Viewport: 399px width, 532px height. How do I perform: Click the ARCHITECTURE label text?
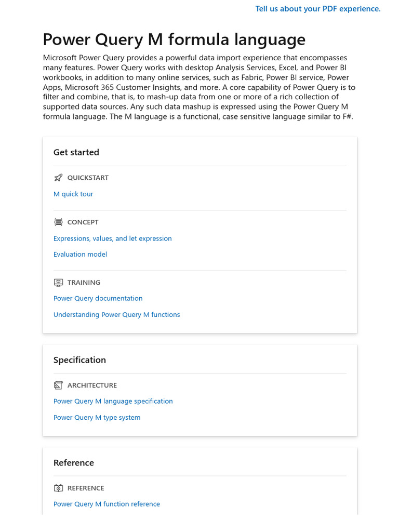tap(92, 385)
